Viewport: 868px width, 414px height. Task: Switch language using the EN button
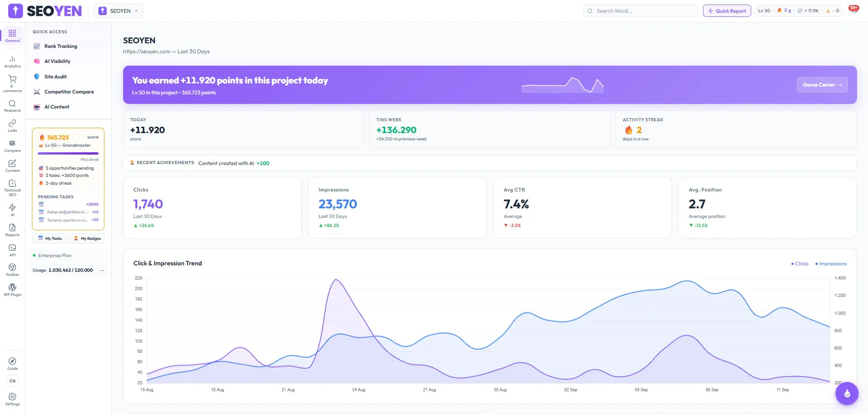point(12,381)
